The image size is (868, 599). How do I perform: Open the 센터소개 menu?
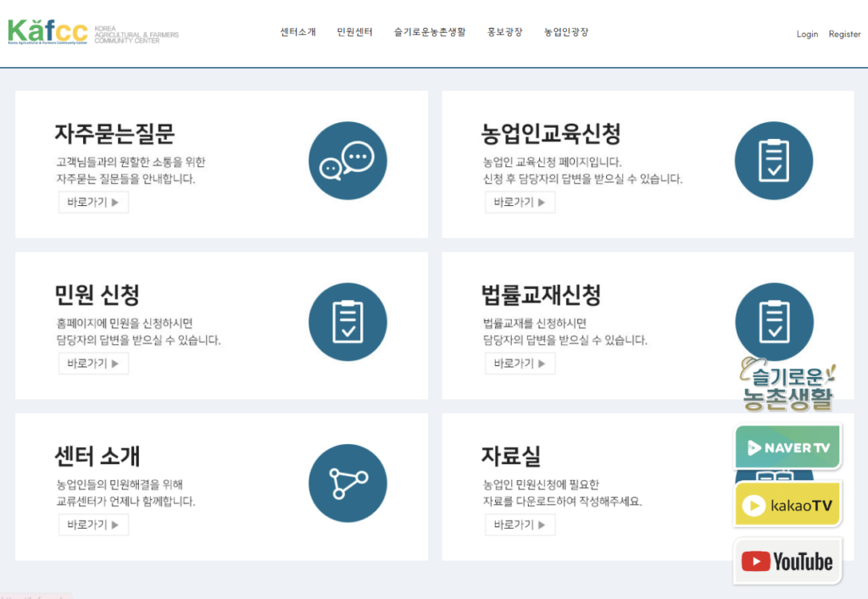tap(298, 32)
